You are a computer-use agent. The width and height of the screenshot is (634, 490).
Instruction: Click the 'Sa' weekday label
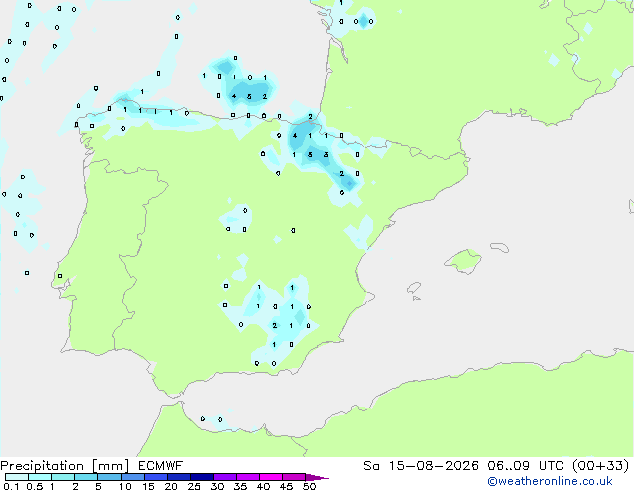click(371, 466)
